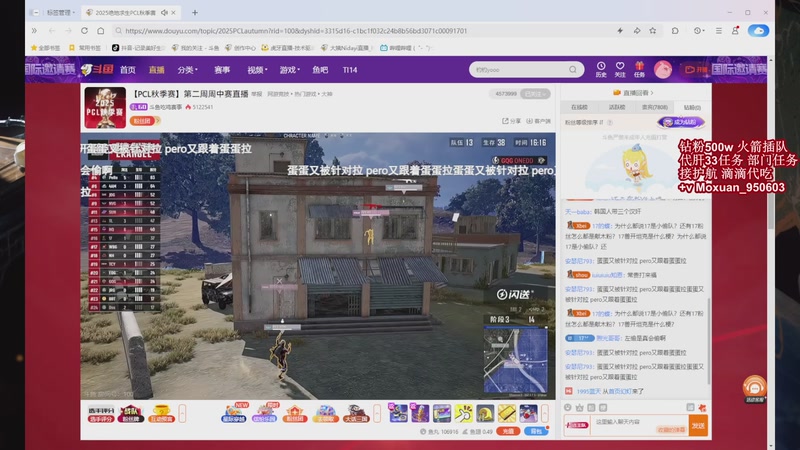Open the emoji icon above chat input

[567, 407]
